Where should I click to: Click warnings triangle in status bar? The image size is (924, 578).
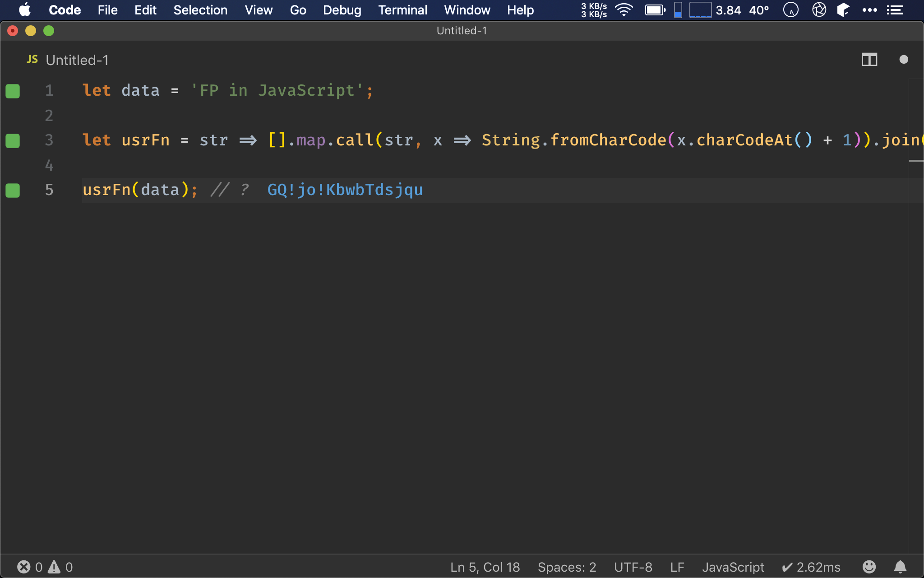coord(54,567)
